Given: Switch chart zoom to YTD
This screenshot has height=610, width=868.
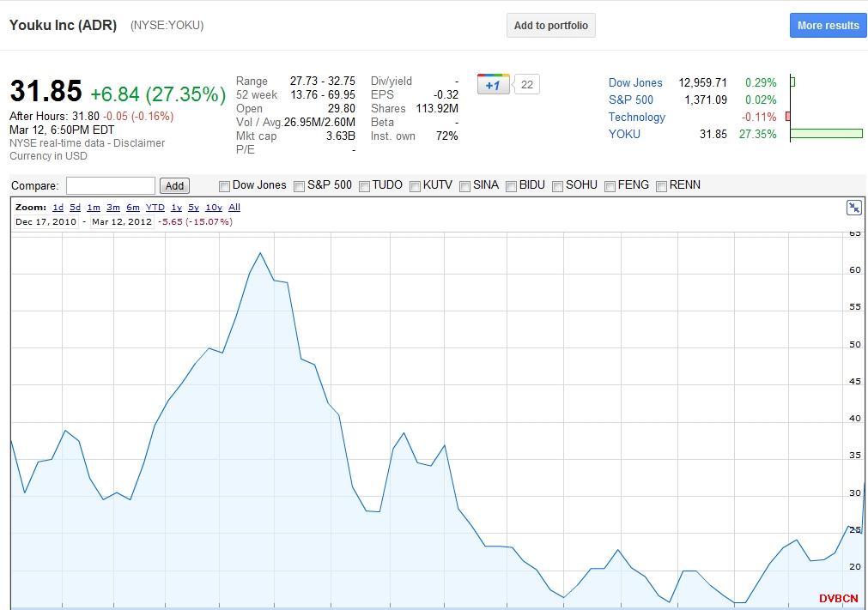Looking at the screenshot, I should point(155,208).
